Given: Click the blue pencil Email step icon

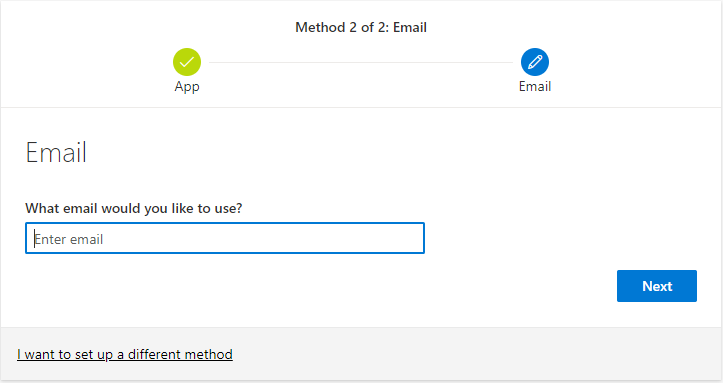Looking at the screenshot, I should pos(535,62).
